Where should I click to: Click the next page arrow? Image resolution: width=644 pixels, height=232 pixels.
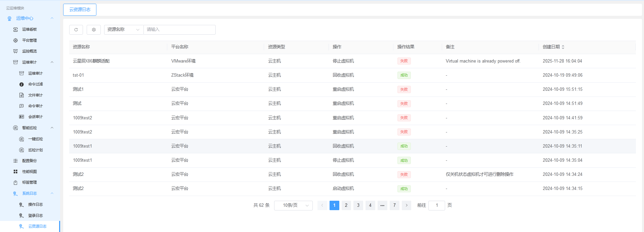[x=406, y=205]
